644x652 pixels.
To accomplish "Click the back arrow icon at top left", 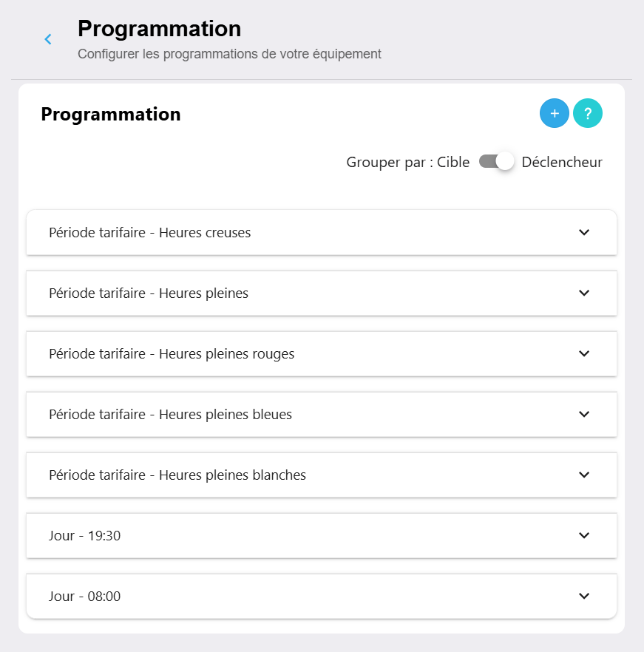I will pos(47,39).
